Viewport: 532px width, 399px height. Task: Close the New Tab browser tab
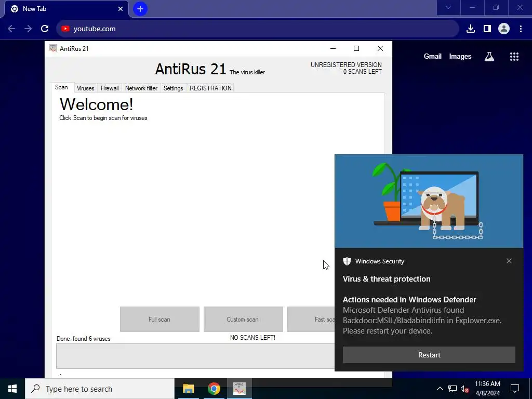tap(120, 9)
